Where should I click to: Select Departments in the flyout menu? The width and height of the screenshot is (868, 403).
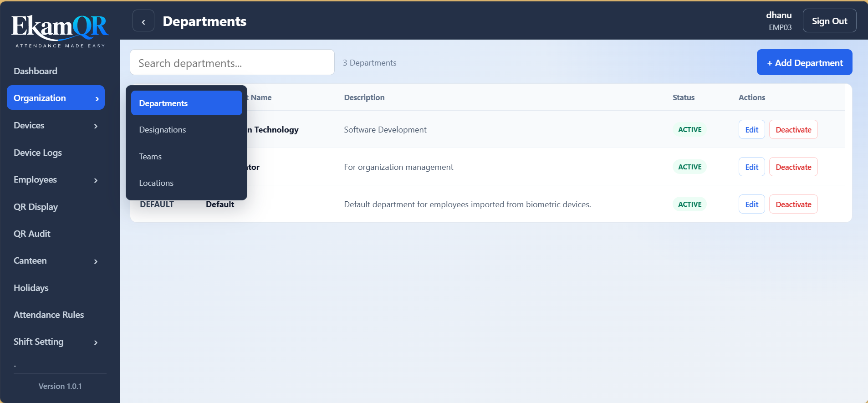[187, 103]
